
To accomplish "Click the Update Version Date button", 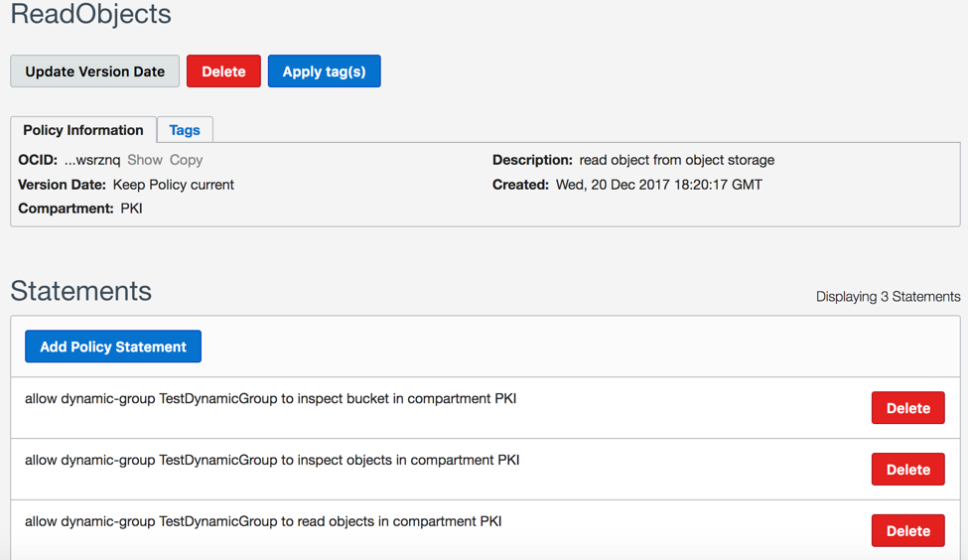I will click(95, 71).
